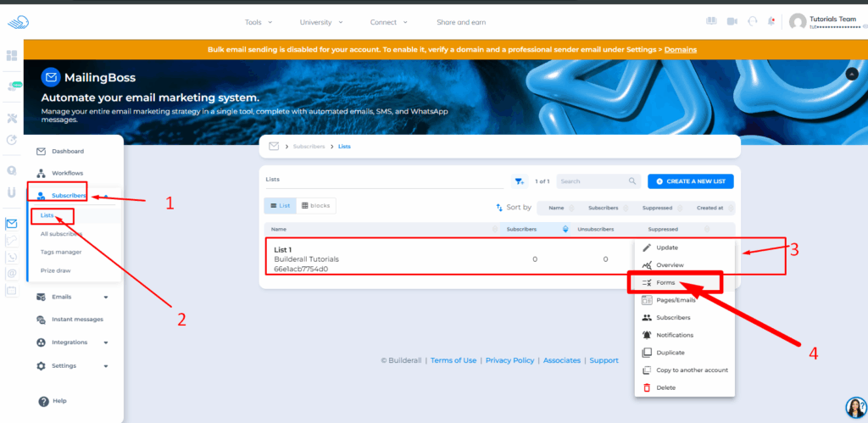Click the video camera icon in header
The image size is (868, 423).
pyautogui.click(x=732, y=22)
